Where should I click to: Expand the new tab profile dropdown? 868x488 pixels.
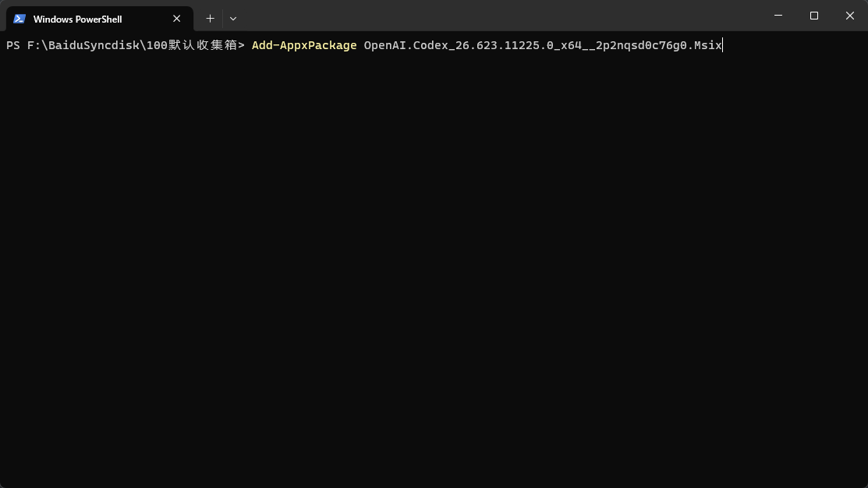(x=233, y=19)
